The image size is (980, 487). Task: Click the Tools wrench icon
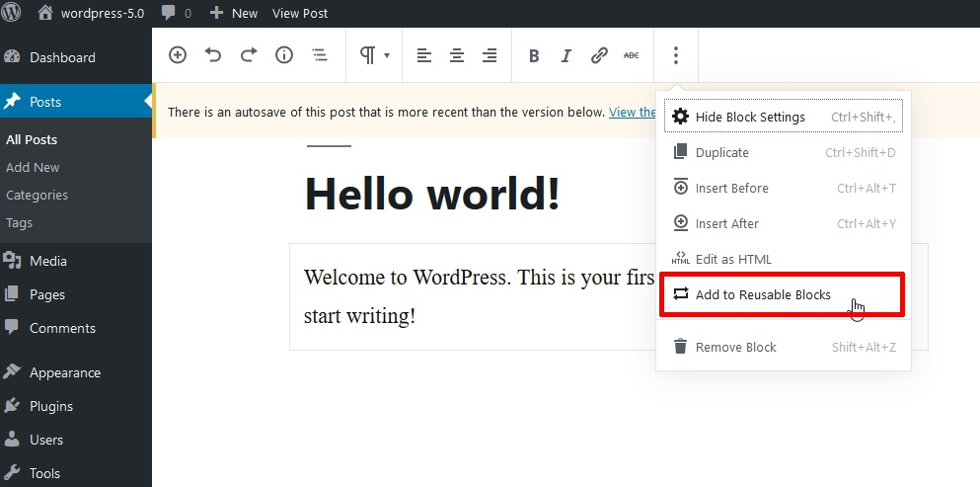[12, 472]
